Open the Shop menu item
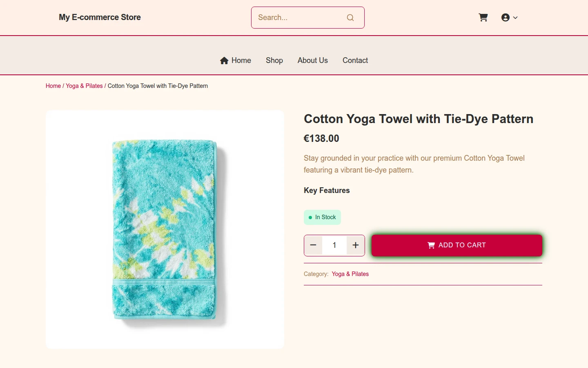 [274, 61]
